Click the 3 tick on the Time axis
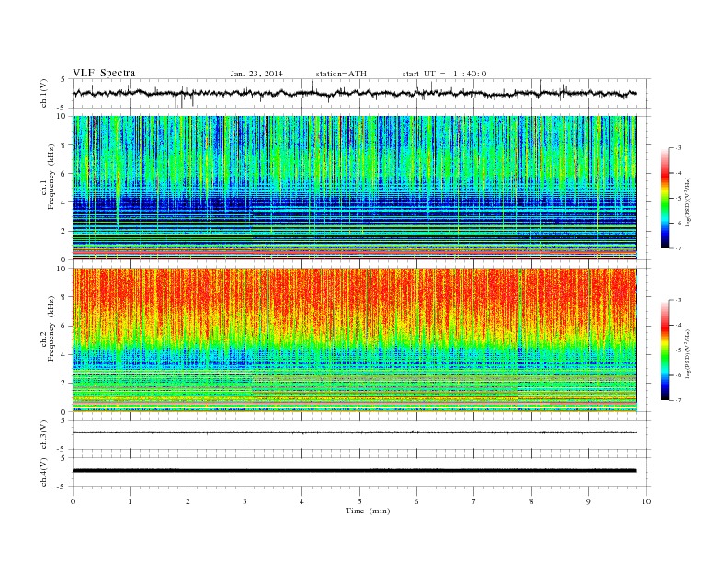This screenshot has width=728, height=563. click(245, 501)
